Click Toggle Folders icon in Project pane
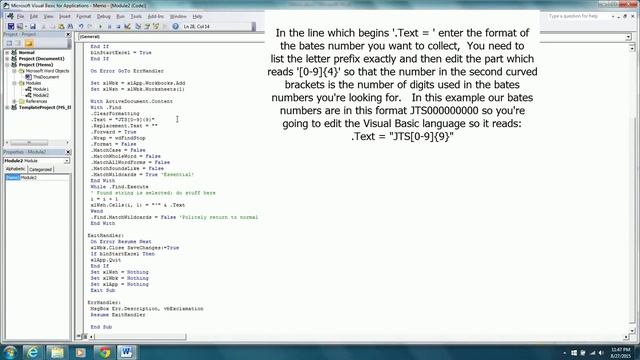The height and width of the screenshot is (360, 640). click(x=29, y=43)
